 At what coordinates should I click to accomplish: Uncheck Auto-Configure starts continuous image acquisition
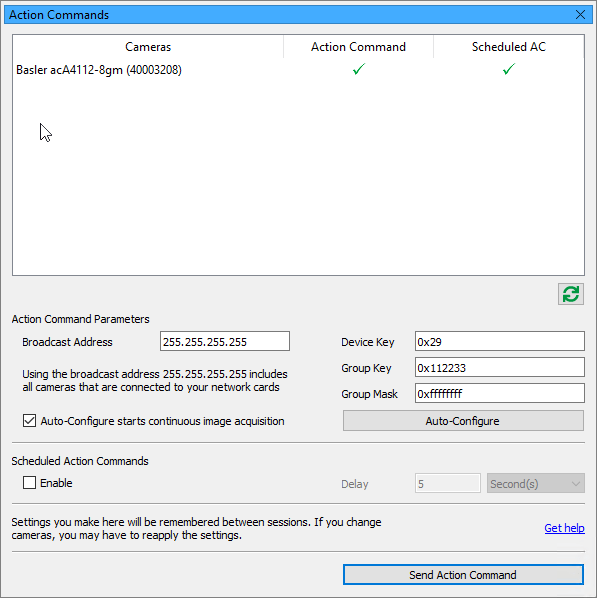[x=29, y=421]
